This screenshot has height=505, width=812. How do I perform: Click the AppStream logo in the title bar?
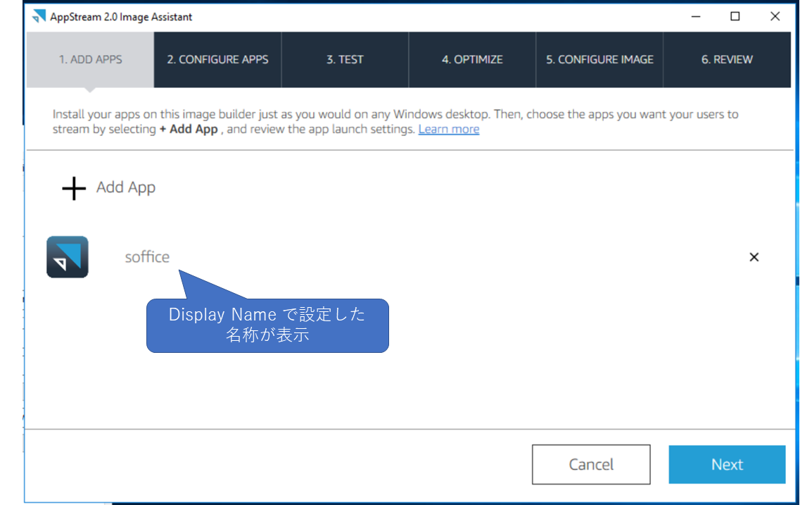tap(39, 17)
